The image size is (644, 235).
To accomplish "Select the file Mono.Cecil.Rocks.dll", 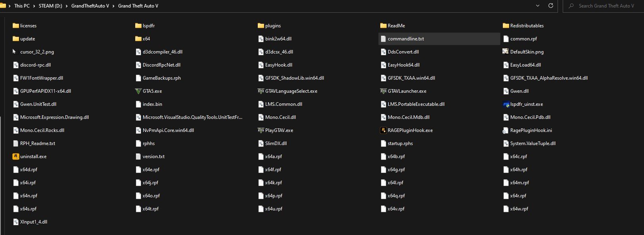I will pos(42,130).
